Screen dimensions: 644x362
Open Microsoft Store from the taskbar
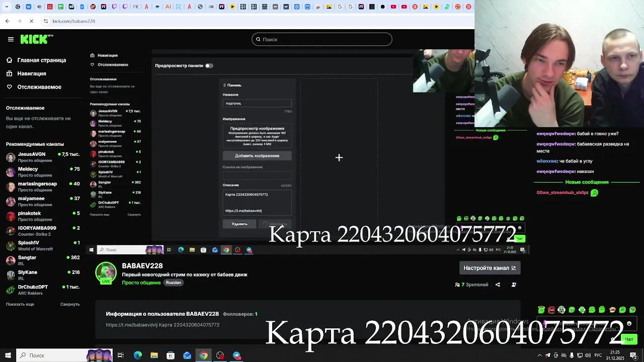coord(171,355)
